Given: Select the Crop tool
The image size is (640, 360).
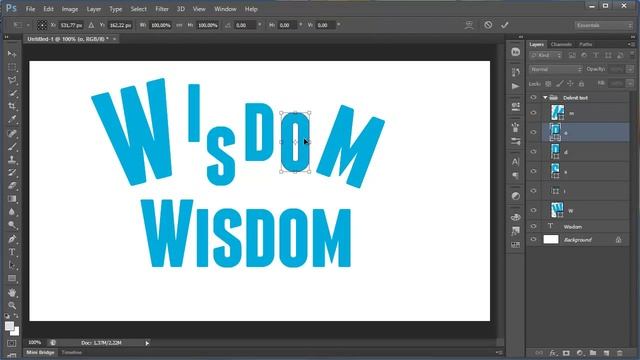Looking at the screenshot, I should click(12, 106).
